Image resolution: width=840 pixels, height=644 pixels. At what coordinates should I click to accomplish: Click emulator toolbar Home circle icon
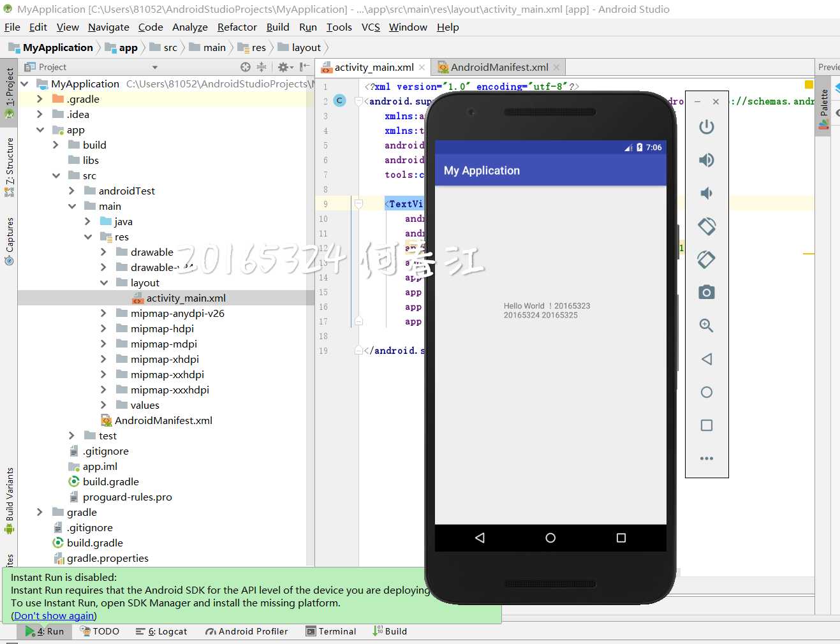click(706, 392)
